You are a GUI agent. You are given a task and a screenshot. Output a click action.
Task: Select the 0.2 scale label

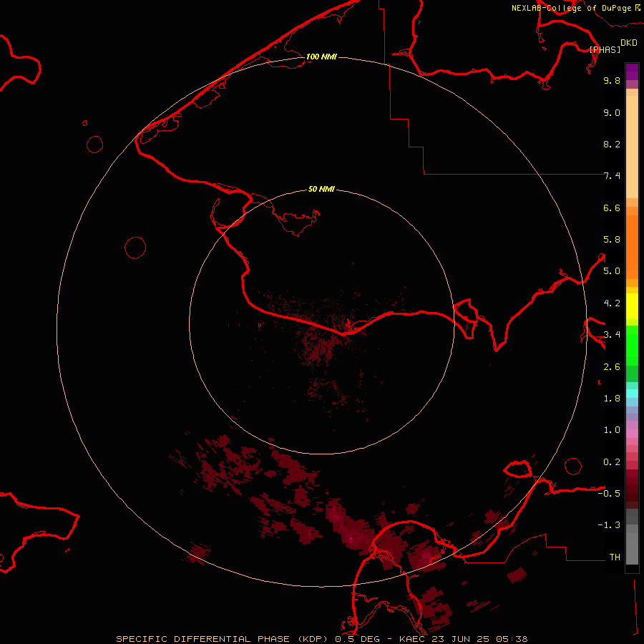612,462
